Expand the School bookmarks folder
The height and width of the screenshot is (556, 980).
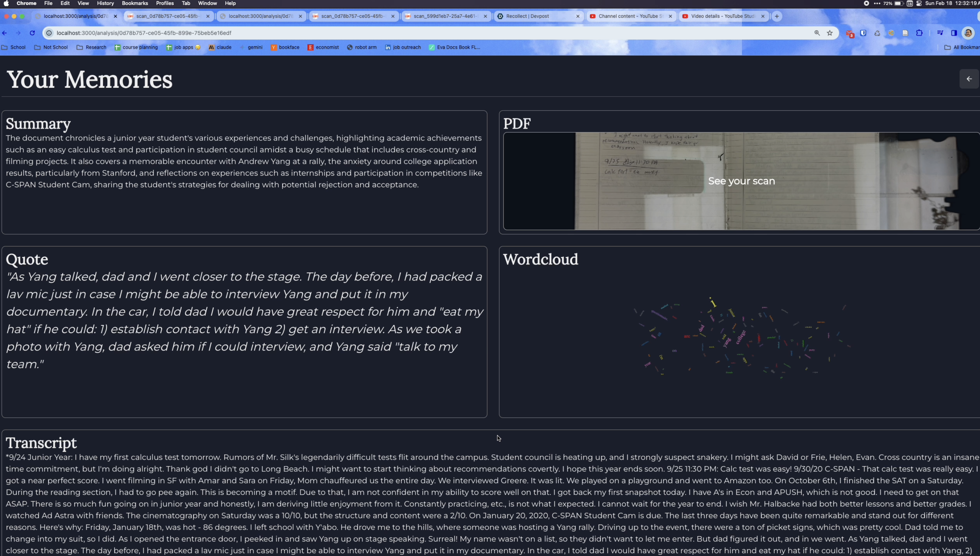point(14,47)
